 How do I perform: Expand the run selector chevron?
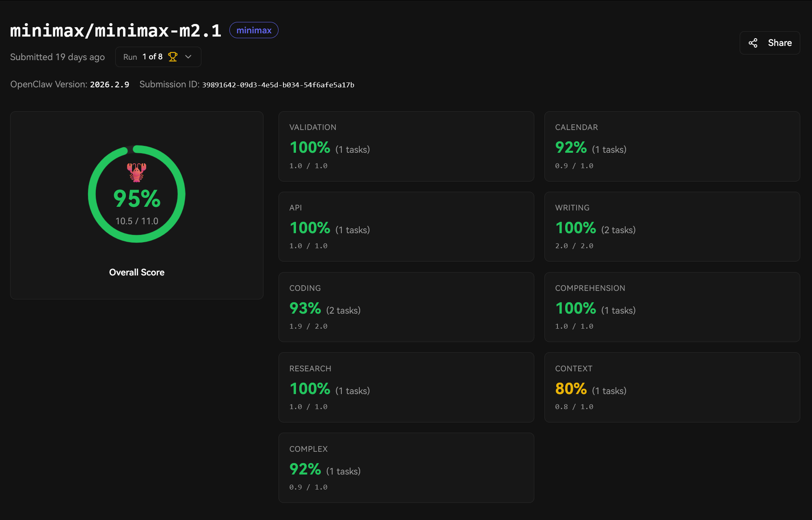(188, 57)
